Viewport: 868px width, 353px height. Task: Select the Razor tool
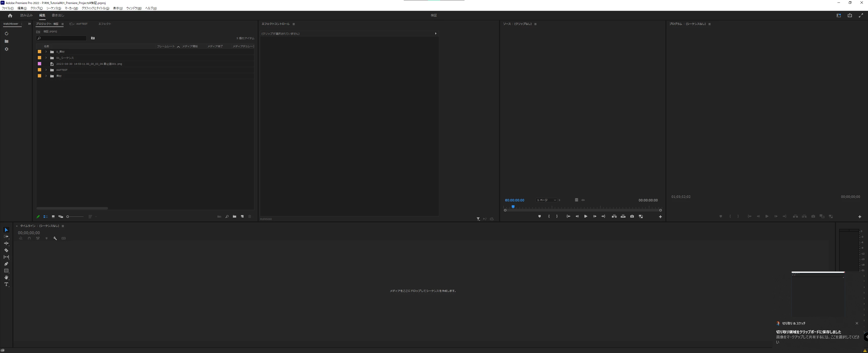click(6, 250)
